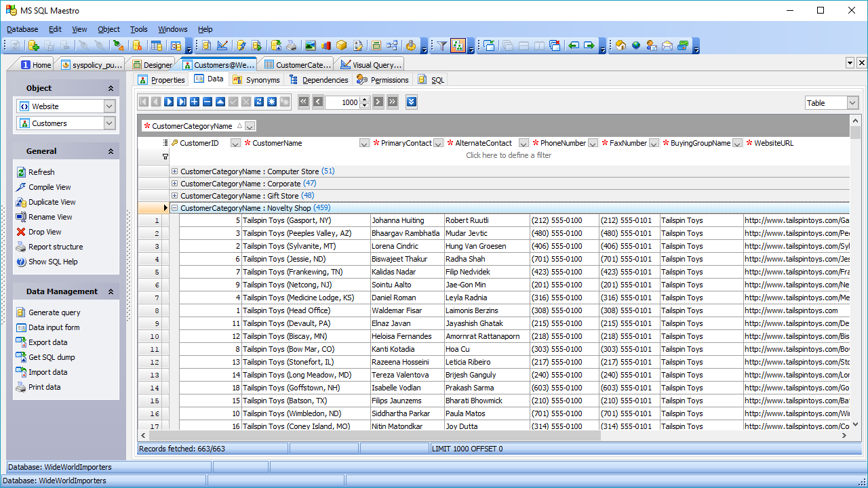This screenshot has width=868, height=488.
Task: Click the delete record minus button in the navigator
Action: coord(208,102)
